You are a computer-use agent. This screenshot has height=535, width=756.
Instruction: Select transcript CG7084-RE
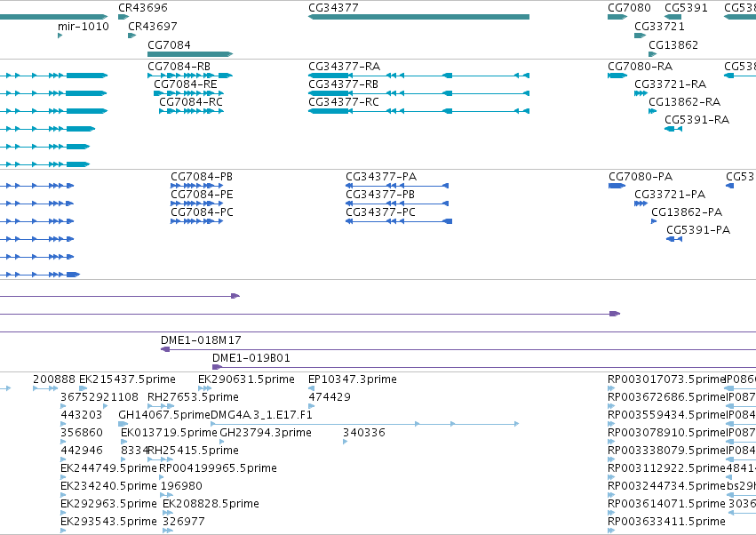[188, 93]
